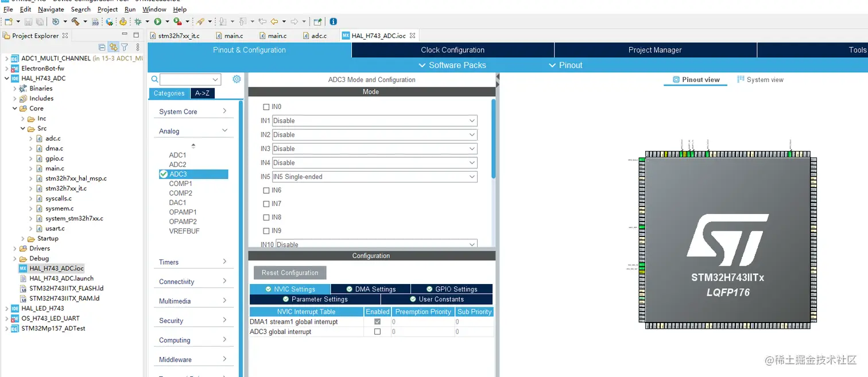Viewport: 868px width, 377px height.
Task: Expand the Drivers folder in project tree
Action: pyautogui.click(x=15, y=248)
